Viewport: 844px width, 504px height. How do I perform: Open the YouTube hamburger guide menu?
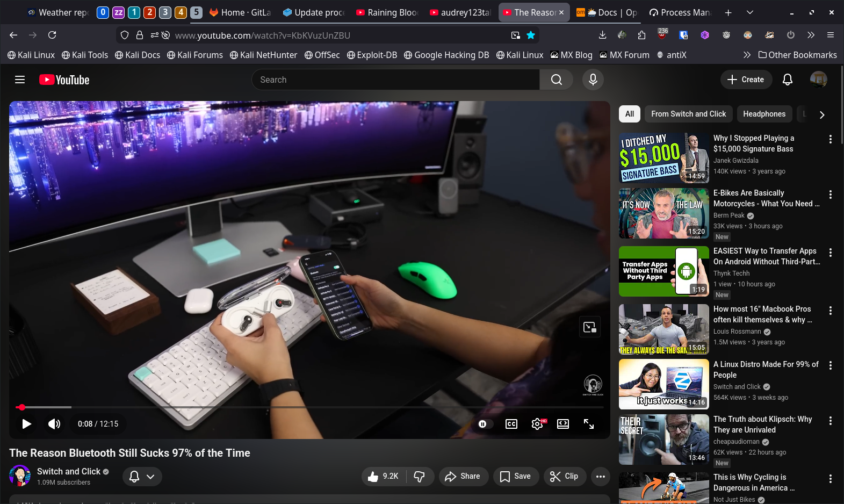click(x=20, y=80)
